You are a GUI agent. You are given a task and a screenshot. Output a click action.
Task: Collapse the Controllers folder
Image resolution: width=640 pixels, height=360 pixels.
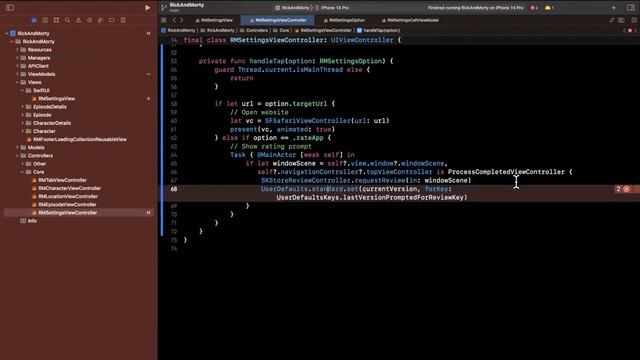pos(18,156)
